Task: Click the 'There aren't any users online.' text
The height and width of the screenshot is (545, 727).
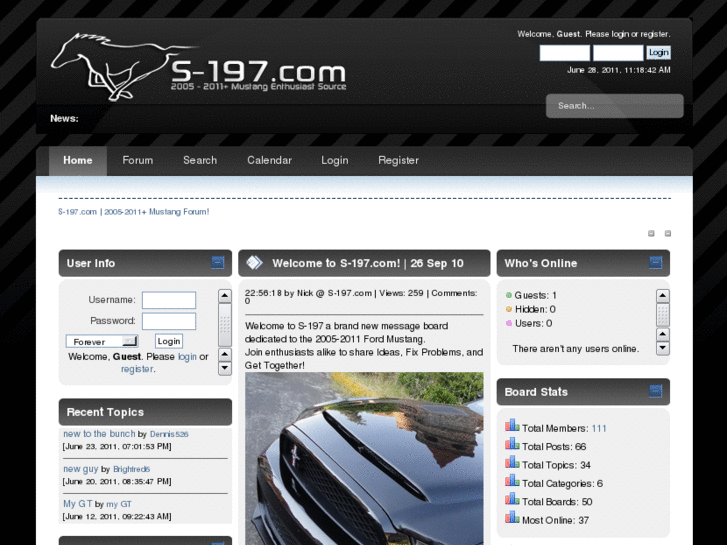Action: coord(575,349)
